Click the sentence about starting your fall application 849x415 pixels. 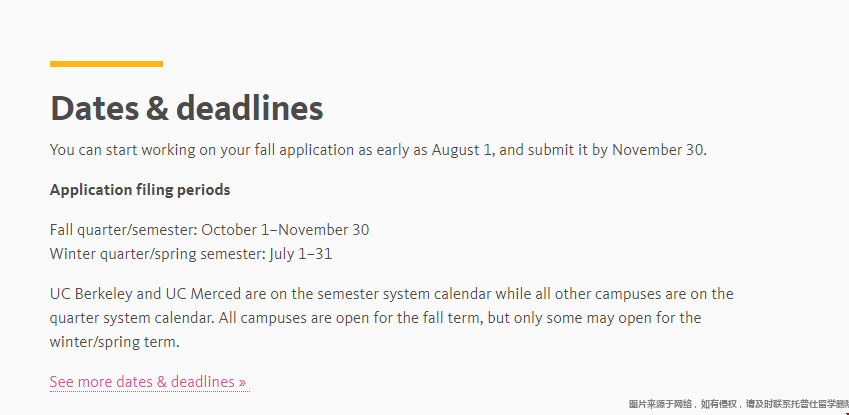point(378,150)
